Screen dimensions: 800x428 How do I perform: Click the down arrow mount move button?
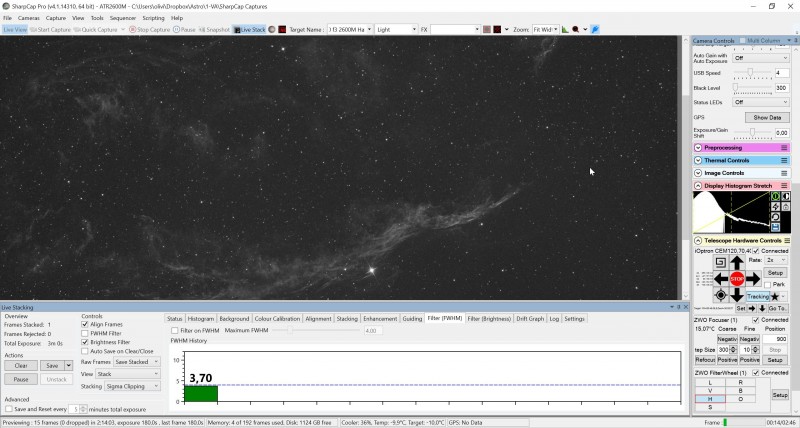pyautogui.click(x=737, y=295)
